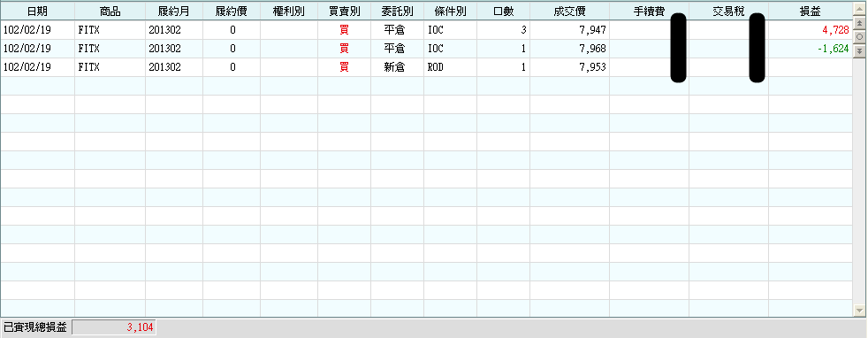868x338 pixels.
Task: Select the 7,953 trade price cell
Action: click(569, 67)
